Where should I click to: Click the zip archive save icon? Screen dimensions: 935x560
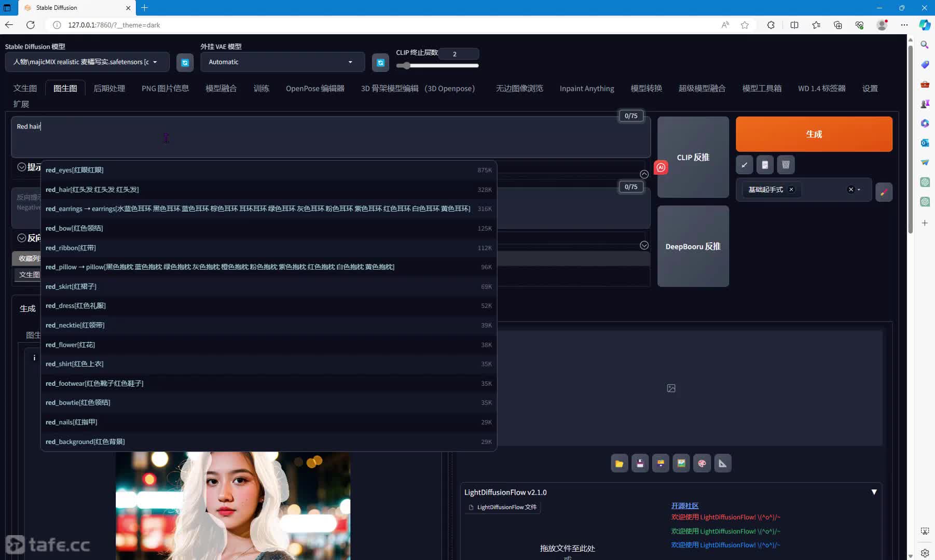click(661, 464)
